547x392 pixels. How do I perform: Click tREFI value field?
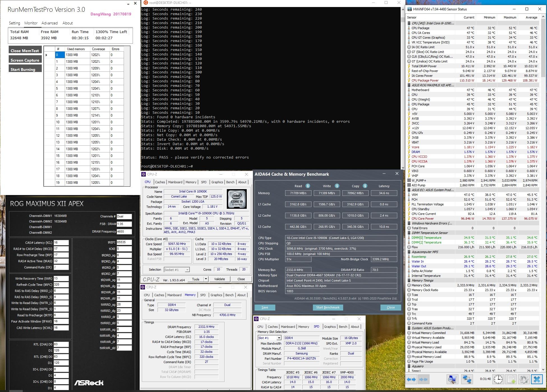click(124, 242)
